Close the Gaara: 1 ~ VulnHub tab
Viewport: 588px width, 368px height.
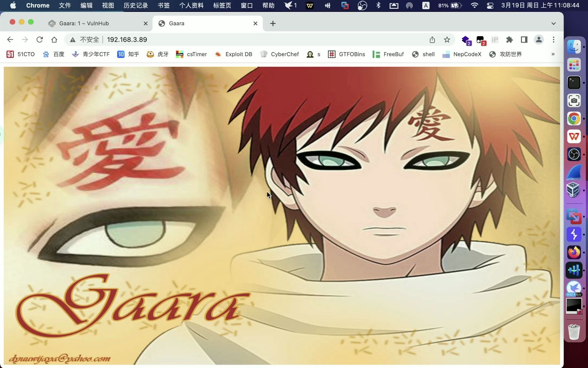[146, 24]
